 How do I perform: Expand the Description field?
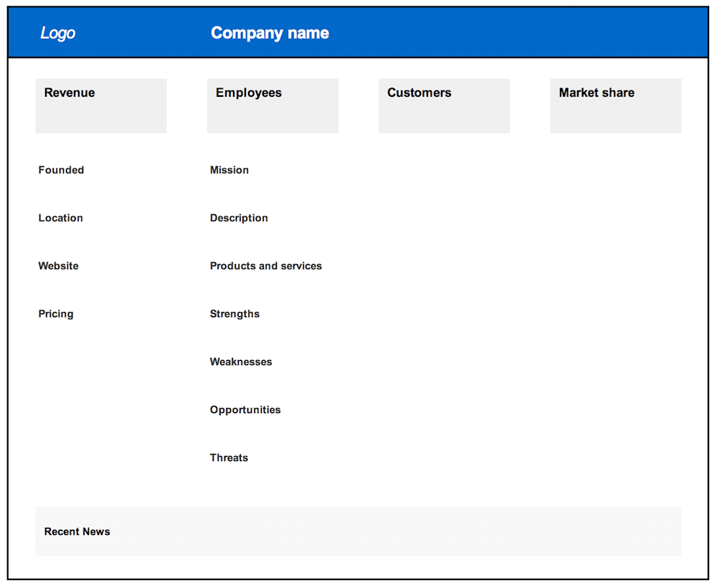click(x=239, y=217)
